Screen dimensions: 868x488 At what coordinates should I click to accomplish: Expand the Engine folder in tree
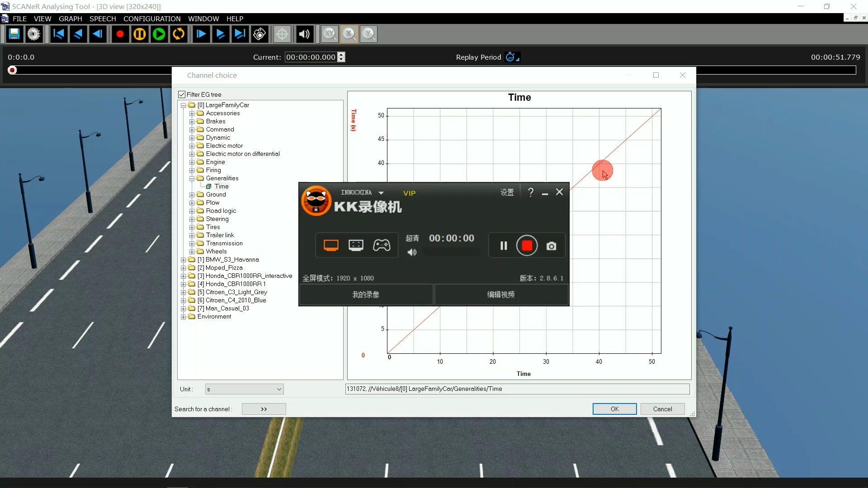pos(192,162)
